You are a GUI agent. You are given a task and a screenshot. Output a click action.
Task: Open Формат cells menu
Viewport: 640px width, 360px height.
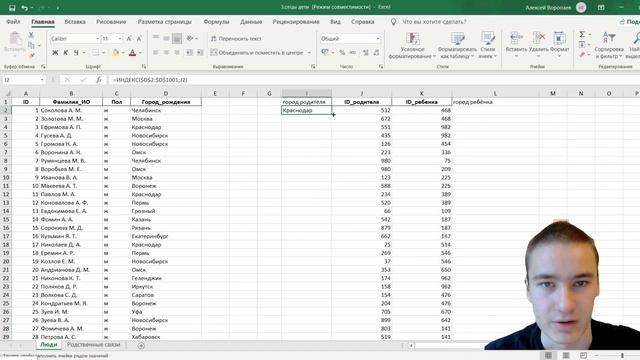click(x=560, y=44)
